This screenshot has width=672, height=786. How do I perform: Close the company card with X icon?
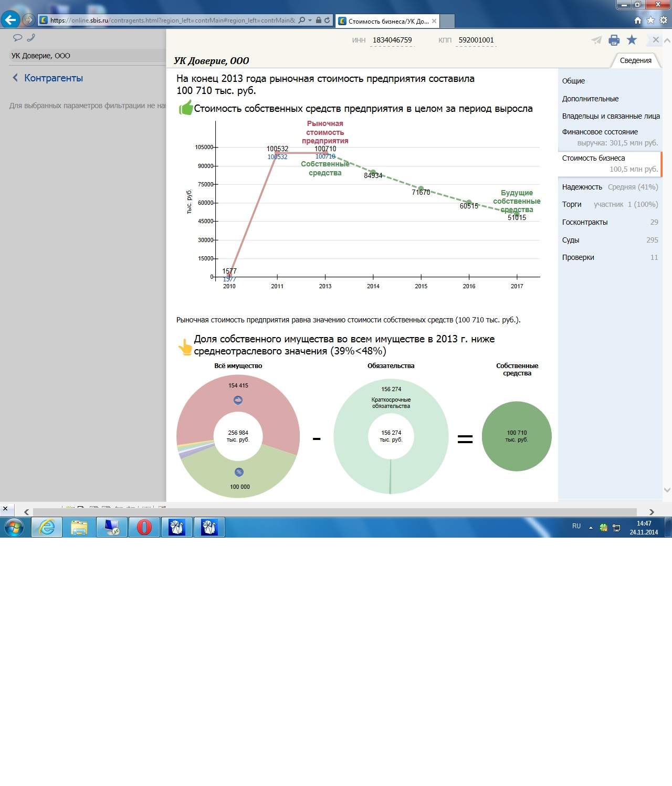pos(655,40)
